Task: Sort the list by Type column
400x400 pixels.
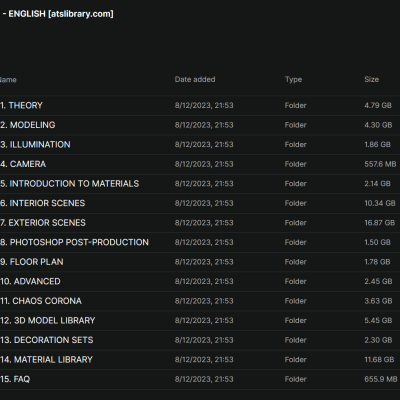Action: pyautogui.click(x=293, y=79)
